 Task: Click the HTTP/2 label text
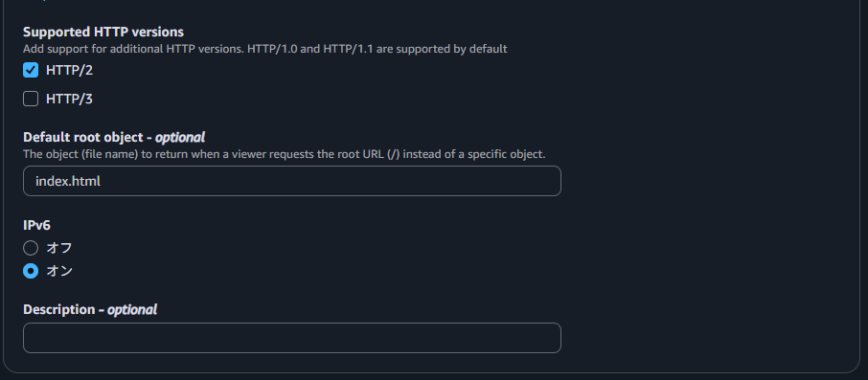[69, 71]
